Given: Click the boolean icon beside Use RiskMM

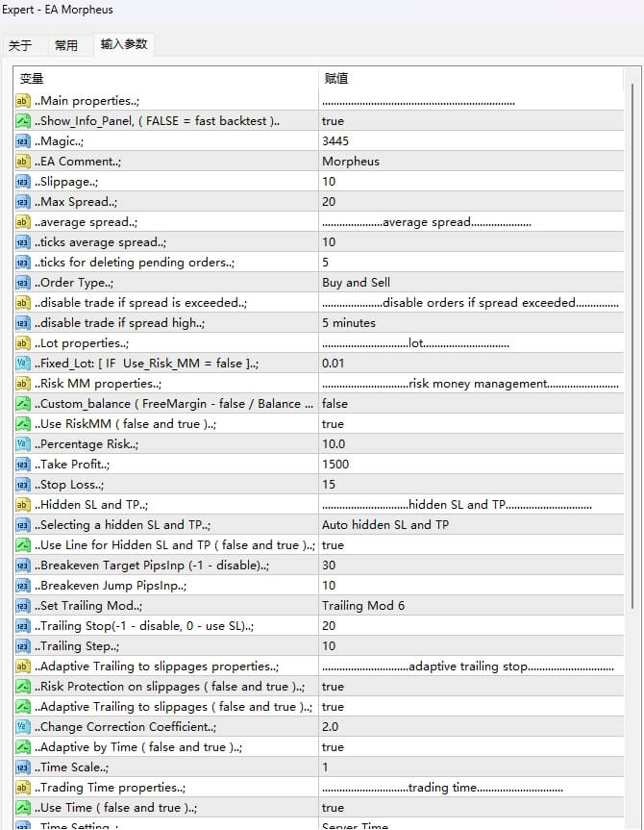Looking at the screenshot, I should pos(23,424).
